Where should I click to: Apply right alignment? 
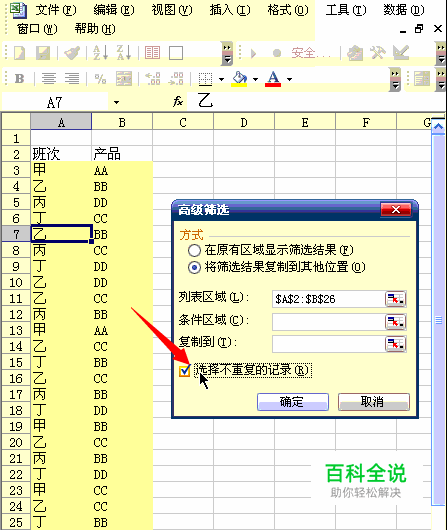click(72, 79)
